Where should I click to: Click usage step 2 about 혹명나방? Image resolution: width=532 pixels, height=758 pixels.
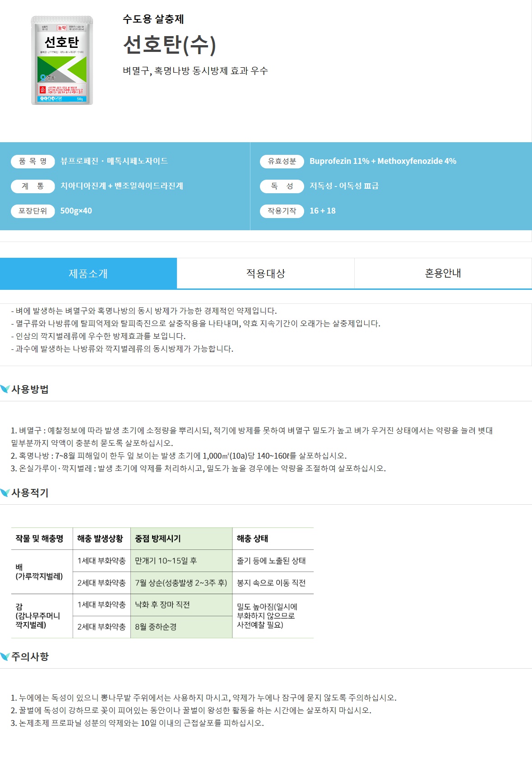tap(179, 456)
